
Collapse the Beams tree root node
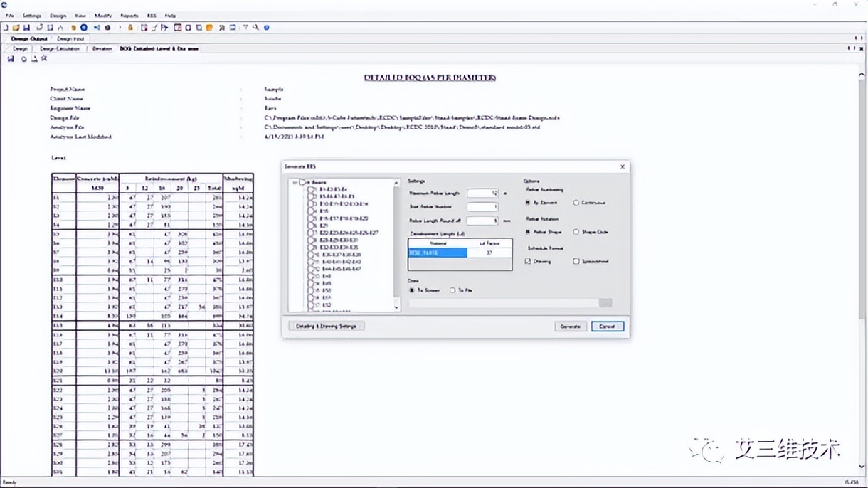point(295,183)
